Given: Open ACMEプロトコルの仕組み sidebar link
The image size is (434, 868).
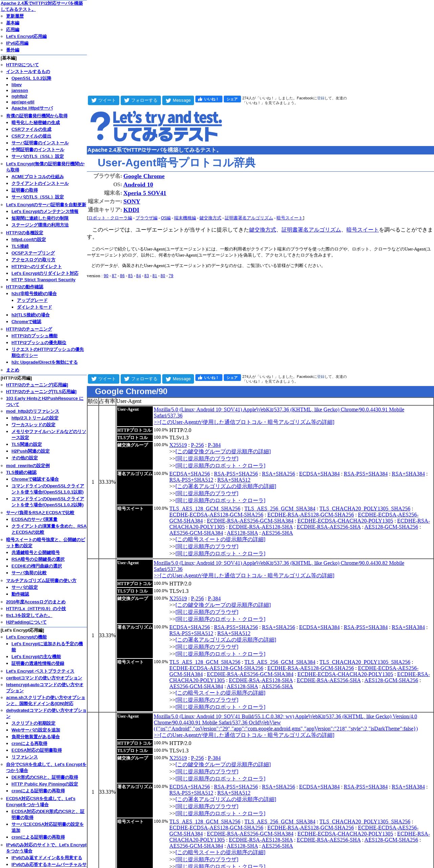Looking at the screenshot, I should point(38,177).
